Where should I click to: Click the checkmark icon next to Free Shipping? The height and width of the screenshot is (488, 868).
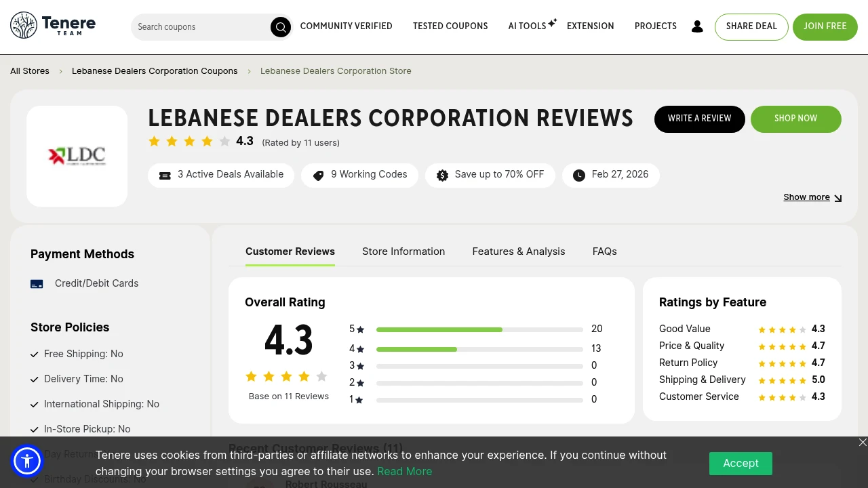click(x=35, y=354)
